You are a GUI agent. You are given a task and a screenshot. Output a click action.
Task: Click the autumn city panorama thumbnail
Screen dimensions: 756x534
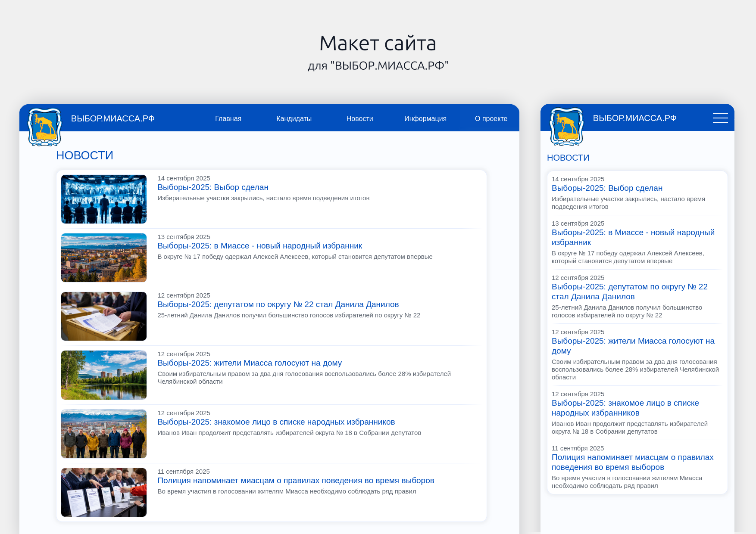[x=104, y=258]
